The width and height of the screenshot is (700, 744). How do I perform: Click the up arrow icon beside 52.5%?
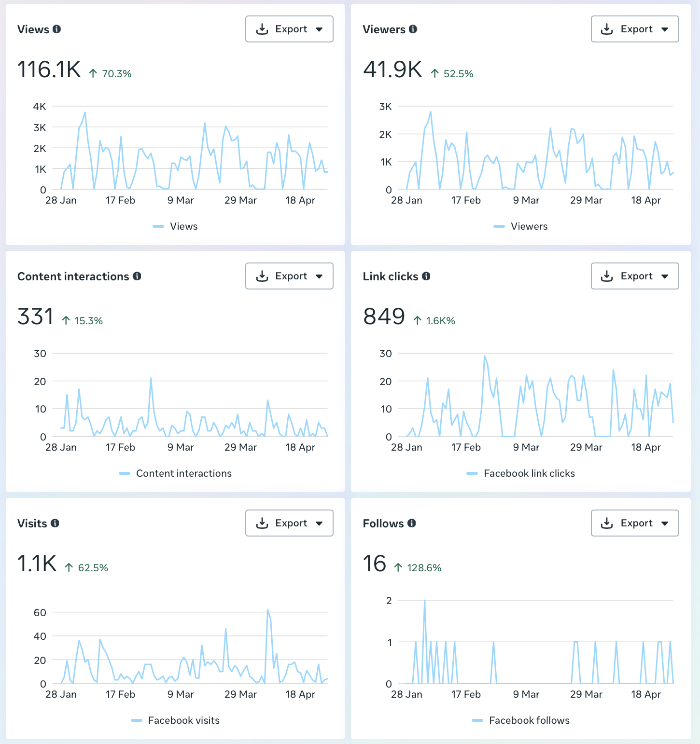click(435, 73)
